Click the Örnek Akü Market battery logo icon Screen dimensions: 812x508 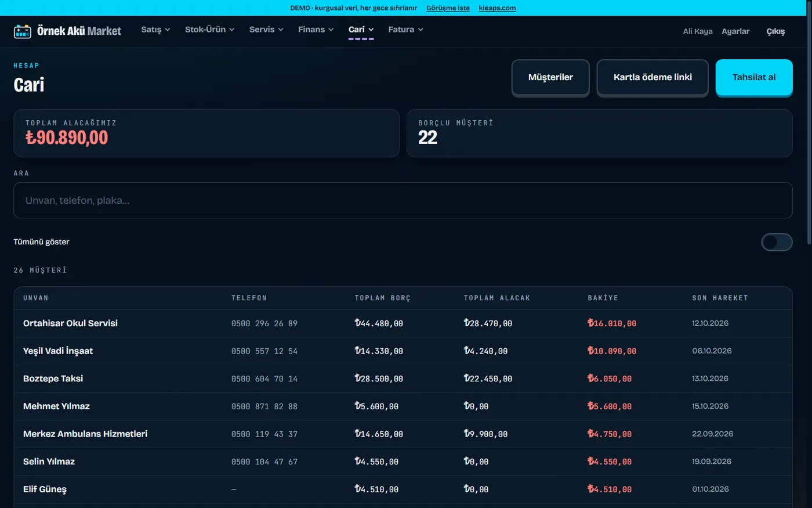point(23,31)
